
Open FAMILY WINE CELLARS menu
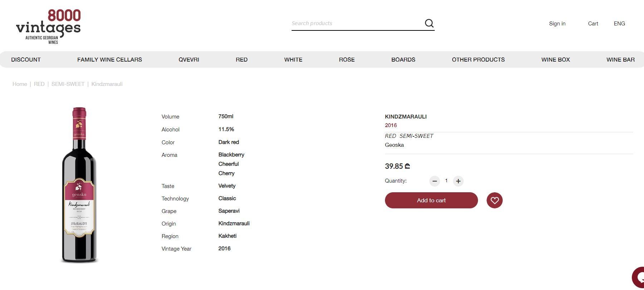(x=109, y=60)
